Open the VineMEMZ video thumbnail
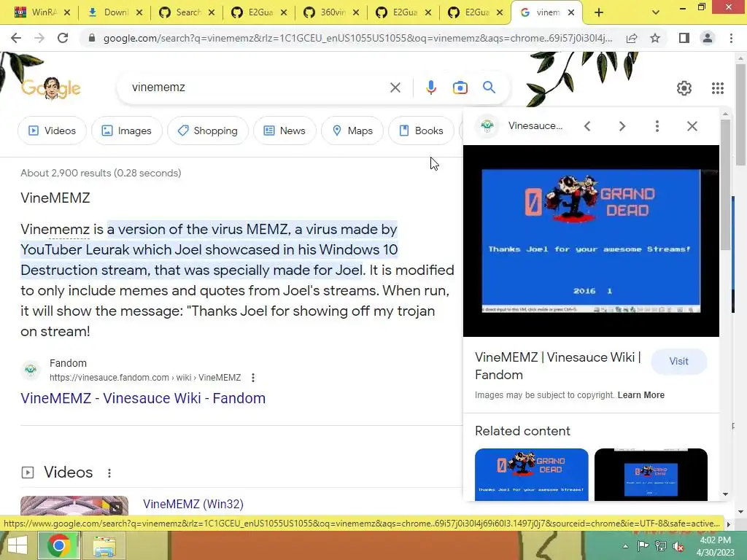Viewport: 747px width, 560px height. pos(74,505)
